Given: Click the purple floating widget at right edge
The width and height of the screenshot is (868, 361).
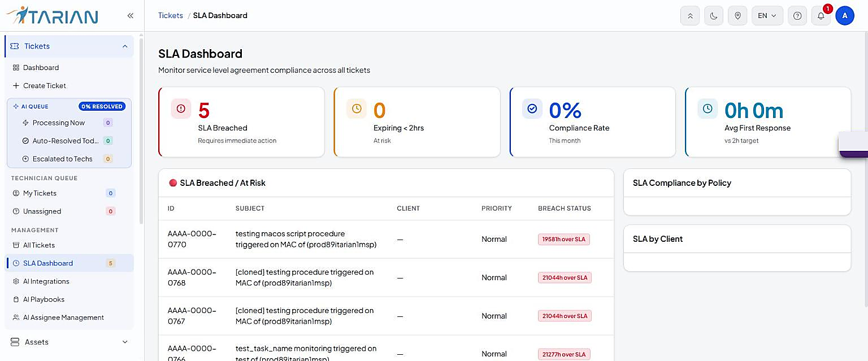Looking at the screenshot, I should 853,145.
